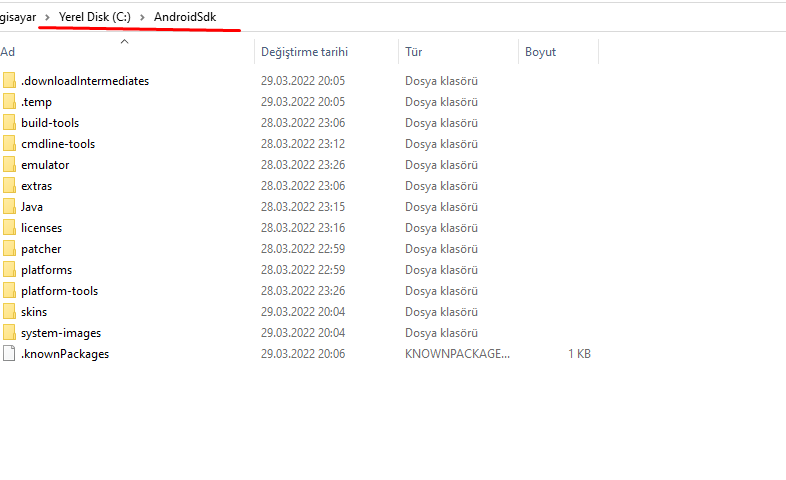Click the licenses folder icon

pos(9,227)
